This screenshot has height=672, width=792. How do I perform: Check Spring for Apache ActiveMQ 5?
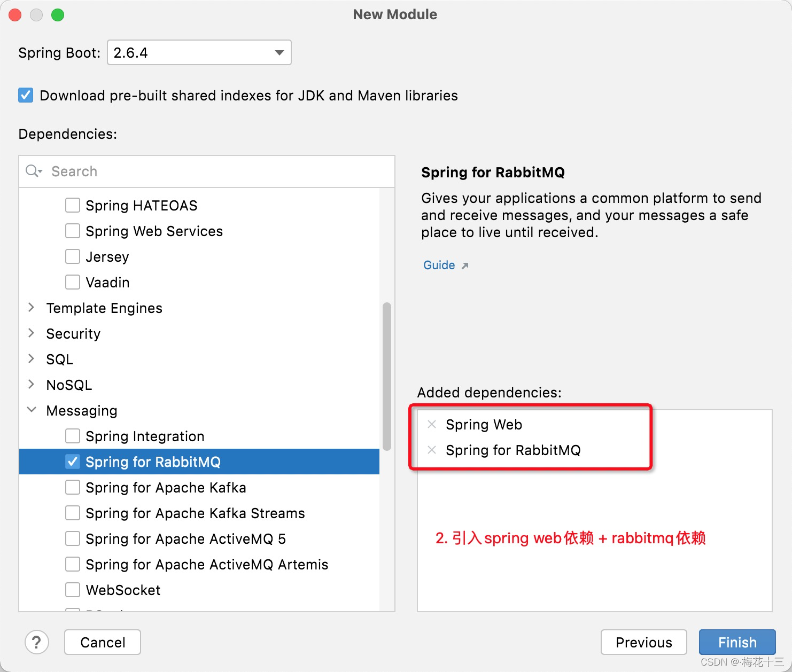pos(73,538)
